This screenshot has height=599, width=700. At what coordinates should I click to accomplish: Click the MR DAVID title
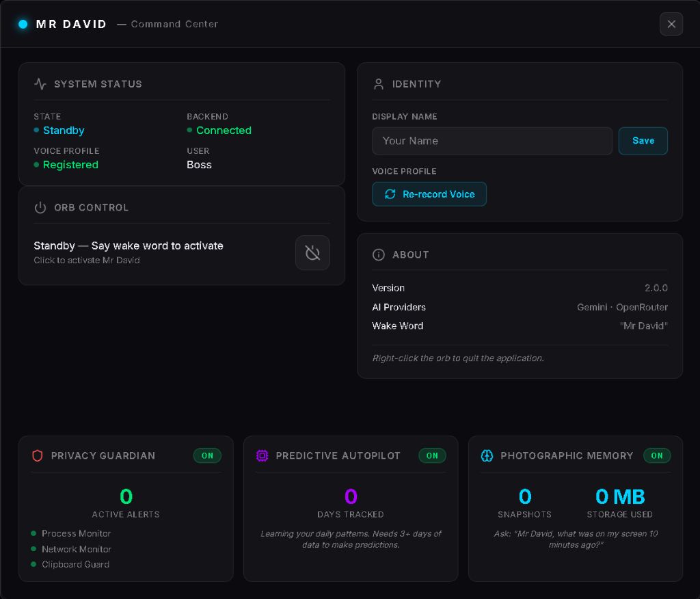tap(71, 24)
